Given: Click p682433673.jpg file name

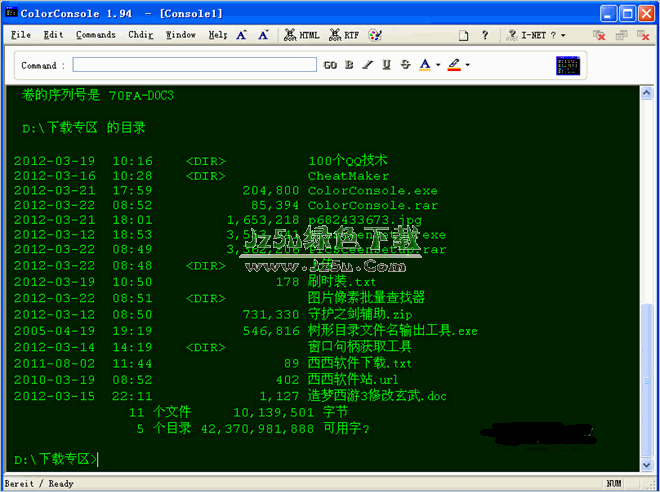Looking at the screenshot, I should [365, 220].
